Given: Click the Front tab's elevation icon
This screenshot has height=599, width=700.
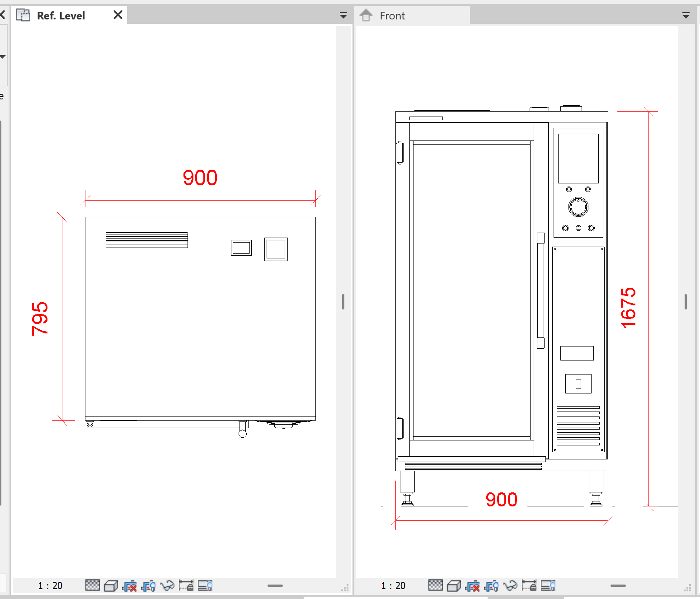Looking at the screenshot, I should coord(366,15).
